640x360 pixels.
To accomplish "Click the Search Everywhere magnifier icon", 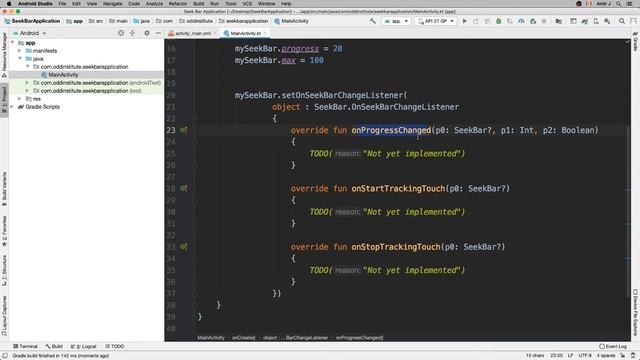I will coord(622,21).
